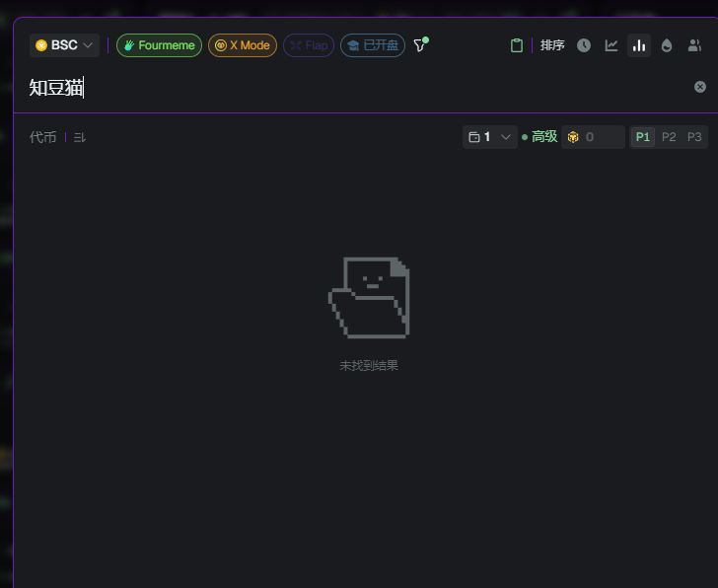Open the BSC chain dropdown

64,45
